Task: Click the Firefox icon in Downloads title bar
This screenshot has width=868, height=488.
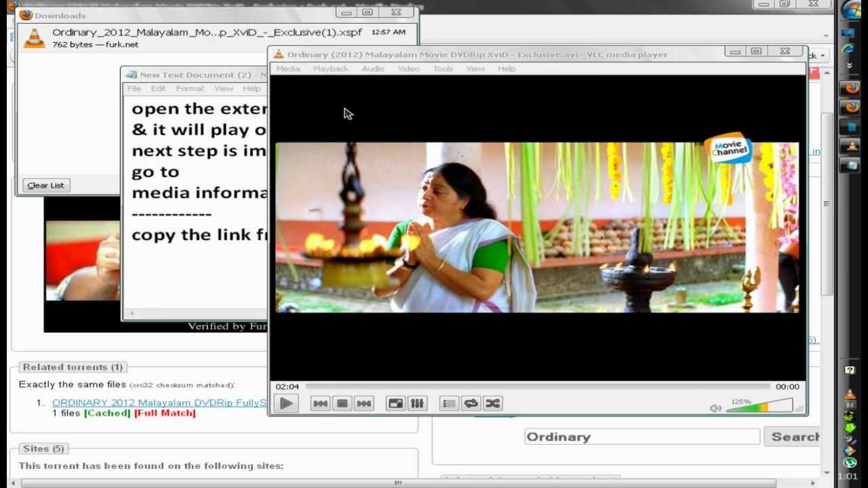Action: click(26, 15)
